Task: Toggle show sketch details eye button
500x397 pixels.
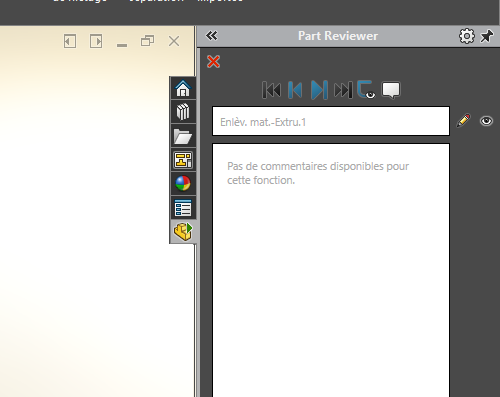Action: click(x=366, y=90)
